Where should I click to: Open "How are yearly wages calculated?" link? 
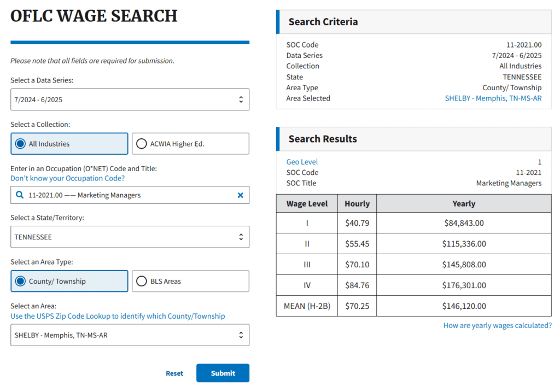tap(497, 325)
